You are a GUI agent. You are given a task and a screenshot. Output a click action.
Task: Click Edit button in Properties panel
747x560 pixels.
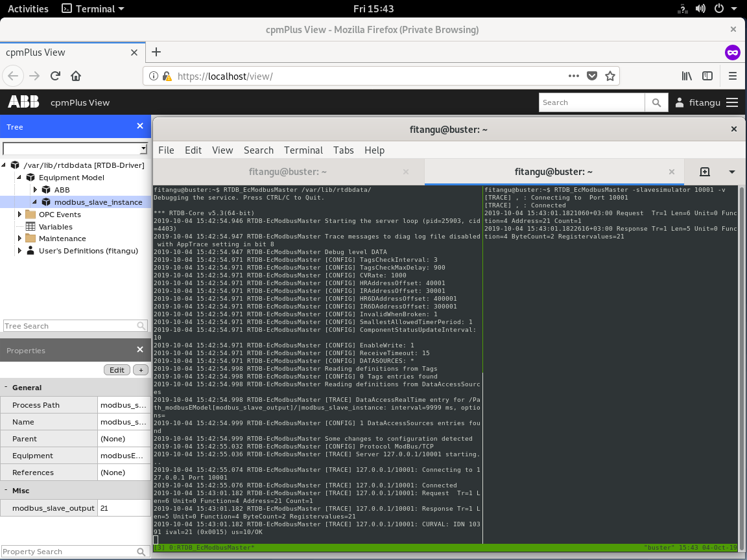click(x=117, y=370)
